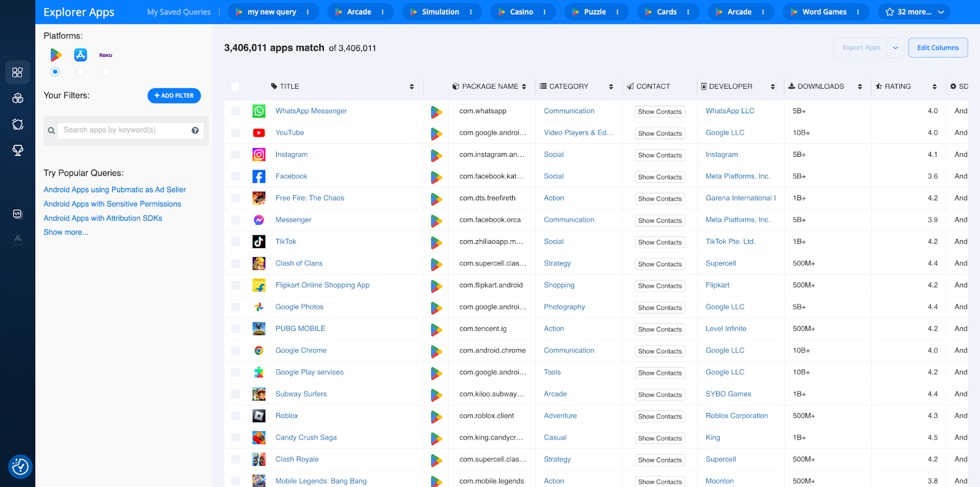This screenshot has height=487, width=980.
Task: Open the trophy icon in left sidebar
Action: click(18, 150)
